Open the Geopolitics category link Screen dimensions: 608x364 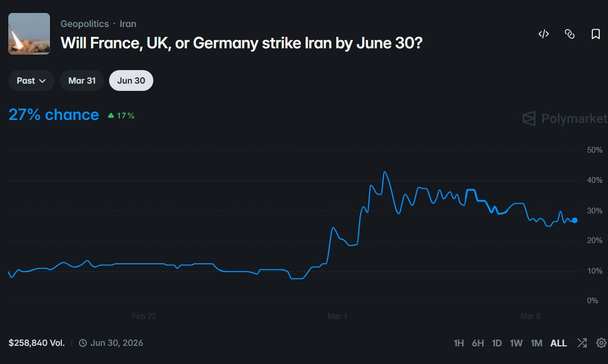tap(84, 23)
